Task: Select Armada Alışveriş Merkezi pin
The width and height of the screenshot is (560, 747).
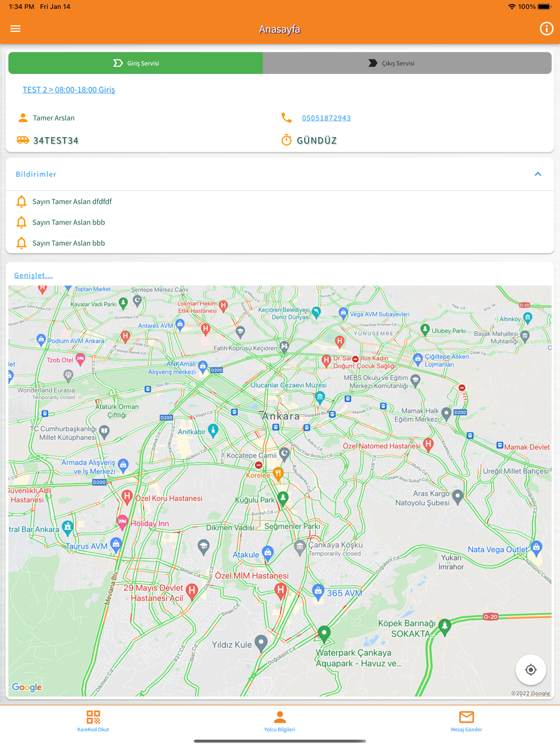Action: 123,465
